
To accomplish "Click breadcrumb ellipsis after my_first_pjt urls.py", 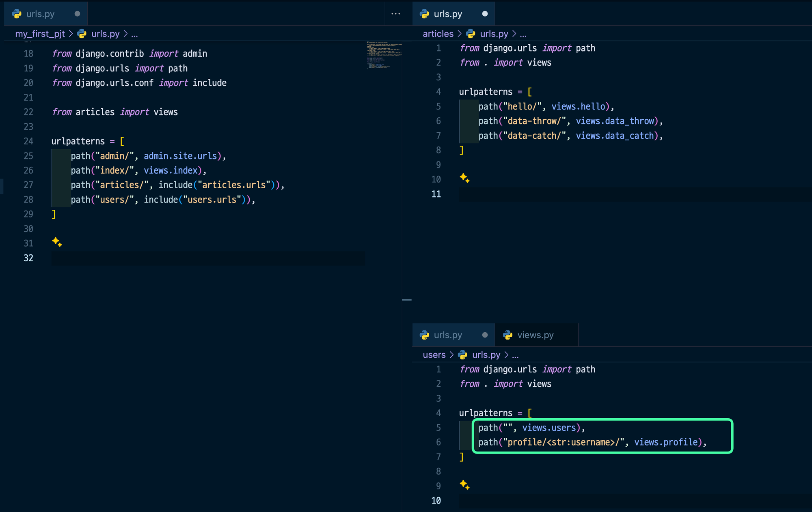I will tap(134, 34).
